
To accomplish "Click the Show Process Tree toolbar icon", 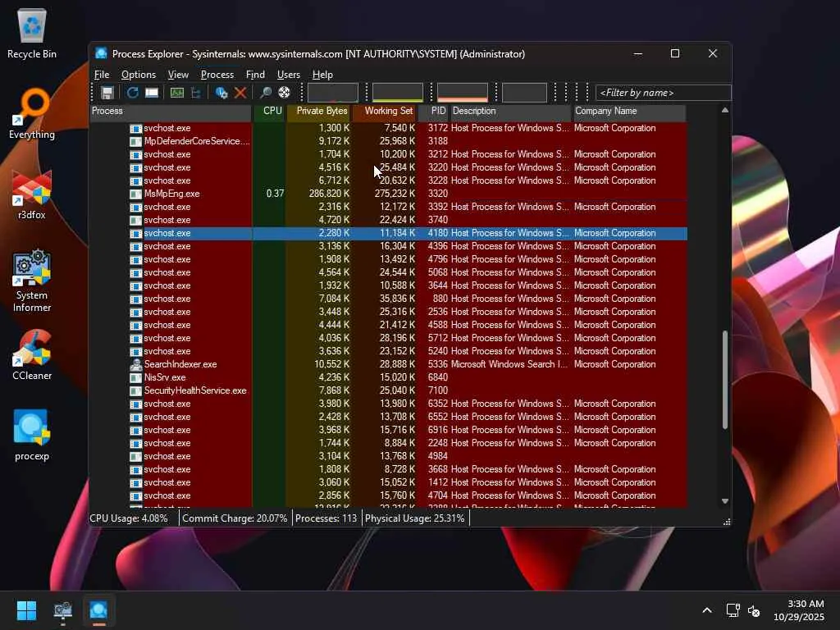I will (196, 93).
